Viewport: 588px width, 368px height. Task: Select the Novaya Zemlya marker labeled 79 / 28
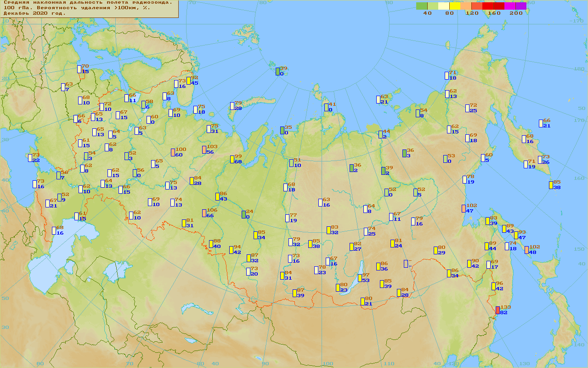click(232, 106)
